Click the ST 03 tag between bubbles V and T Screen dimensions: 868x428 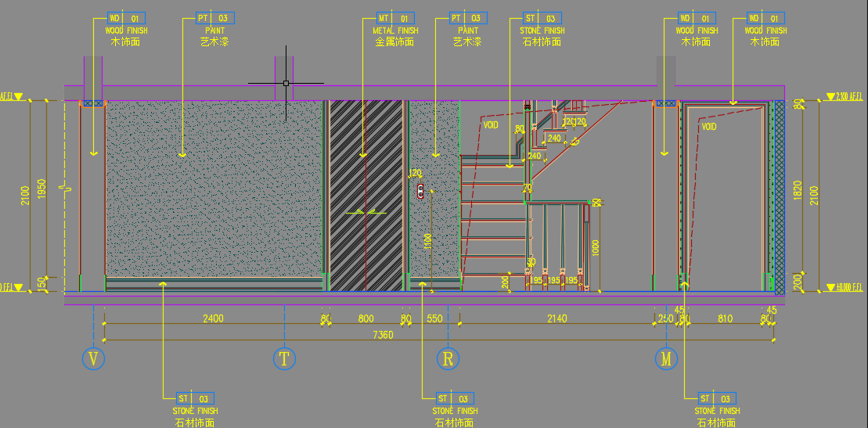pyautogui.click(x=195, y=398)
